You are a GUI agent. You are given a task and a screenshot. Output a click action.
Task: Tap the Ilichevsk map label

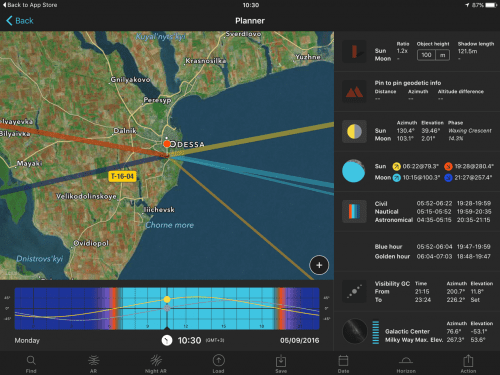160,210
